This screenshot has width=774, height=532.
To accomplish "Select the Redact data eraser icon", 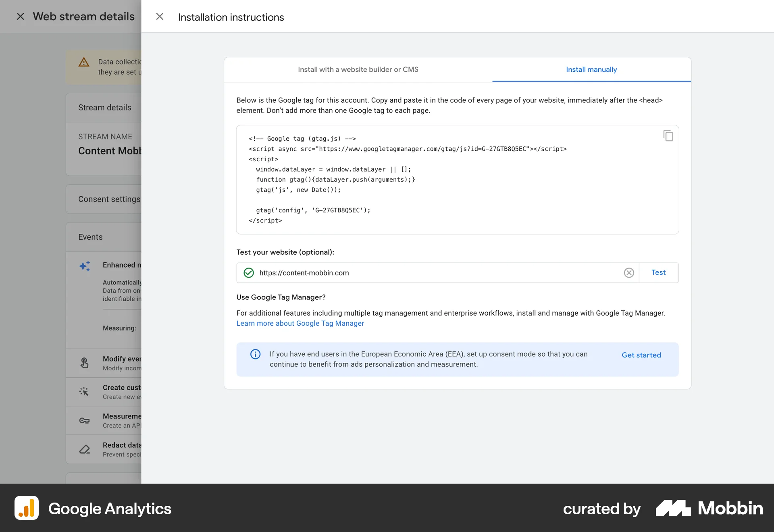I will coord(85,449).
